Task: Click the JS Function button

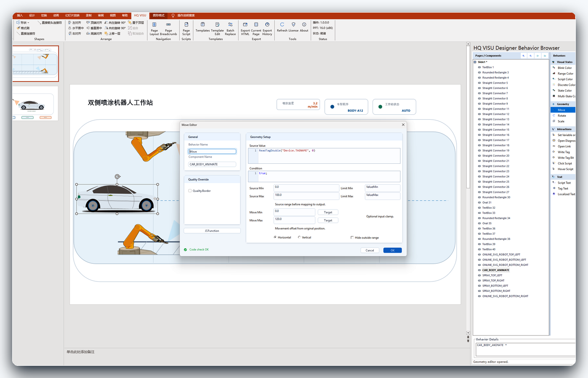Action: 212,231
